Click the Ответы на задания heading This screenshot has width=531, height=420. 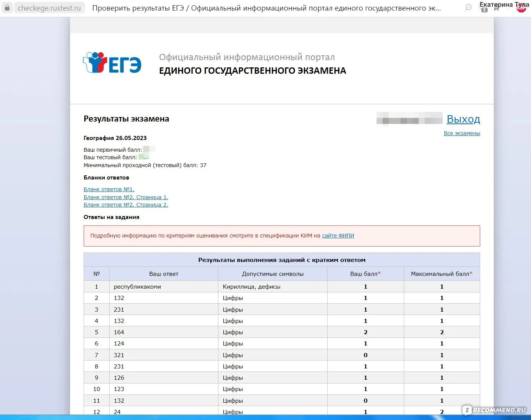[111, 217]
